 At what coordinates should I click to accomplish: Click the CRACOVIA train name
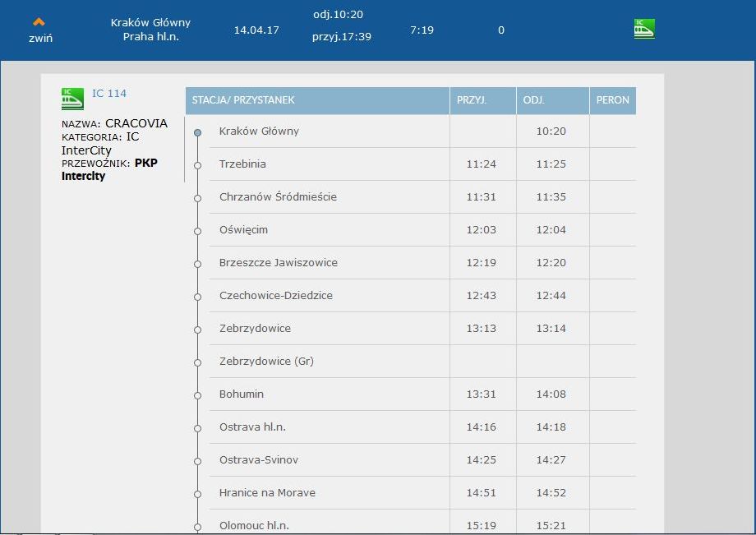[136, 123]
